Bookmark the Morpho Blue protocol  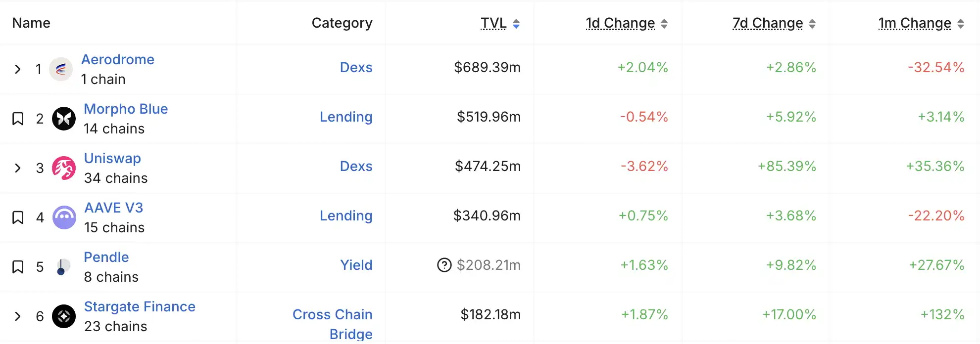[18, 119]
